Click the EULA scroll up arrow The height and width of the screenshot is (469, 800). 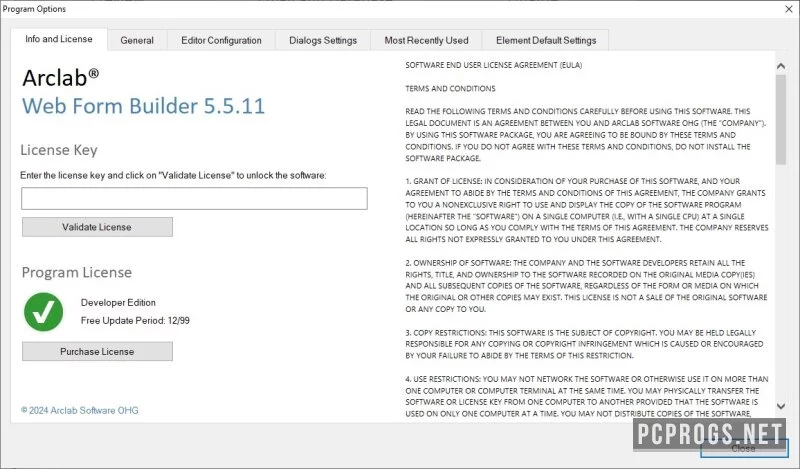coord(781,66)
